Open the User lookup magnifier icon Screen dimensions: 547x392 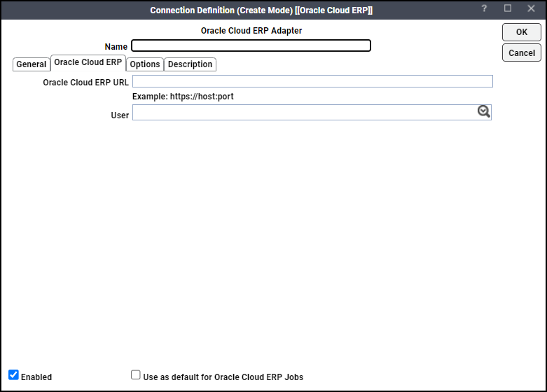click(x=483, y=111)
